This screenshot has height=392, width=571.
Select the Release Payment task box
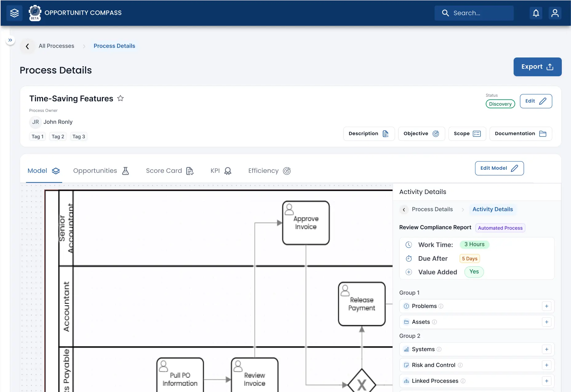tap(362, 304)
